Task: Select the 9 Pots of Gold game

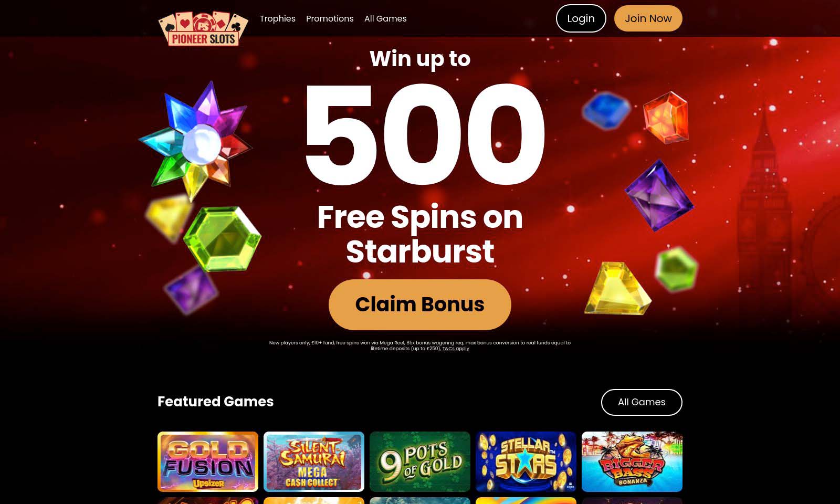Action: tap(420, 461)
